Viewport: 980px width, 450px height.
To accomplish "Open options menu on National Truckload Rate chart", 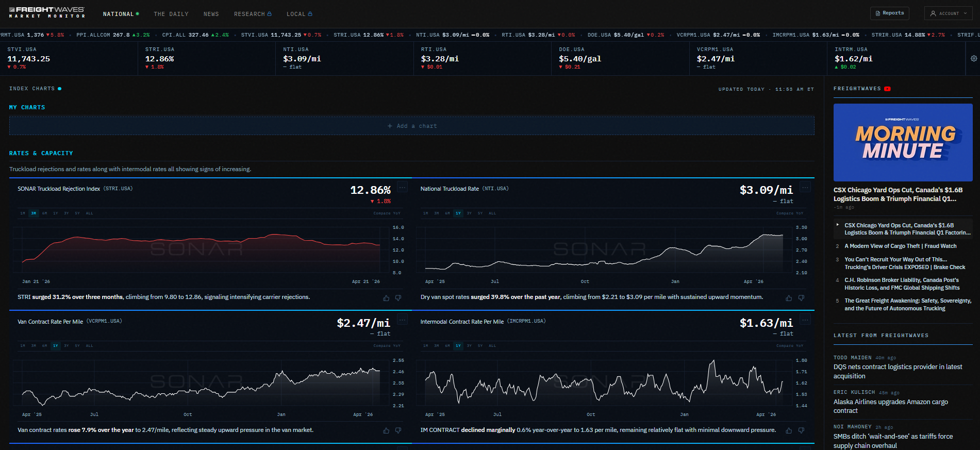I will [x=805, y=188].
